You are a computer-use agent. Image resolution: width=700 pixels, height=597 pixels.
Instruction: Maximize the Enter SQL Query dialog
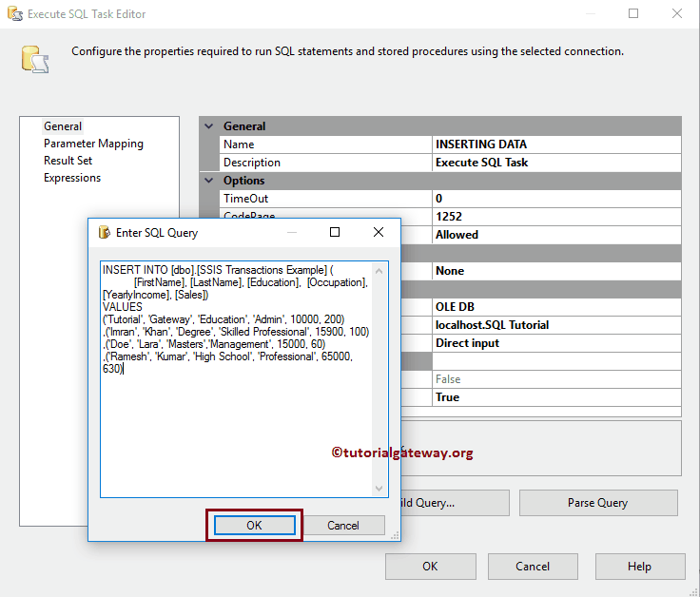pos(335,232)
